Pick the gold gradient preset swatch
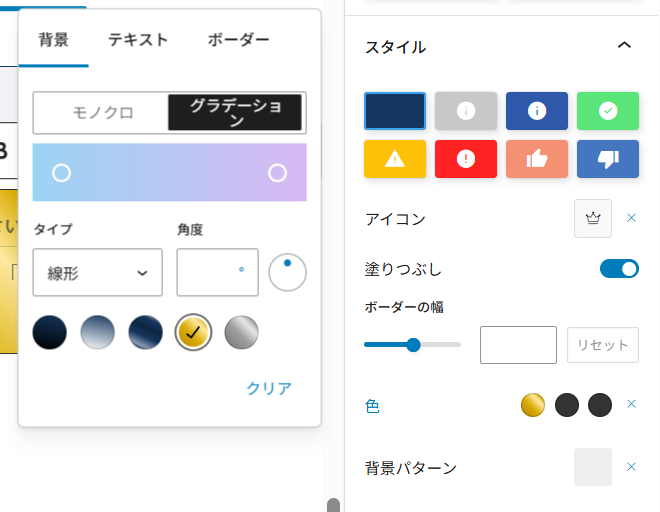The height and width of the screenshot is (512, 660). point(193,332)
